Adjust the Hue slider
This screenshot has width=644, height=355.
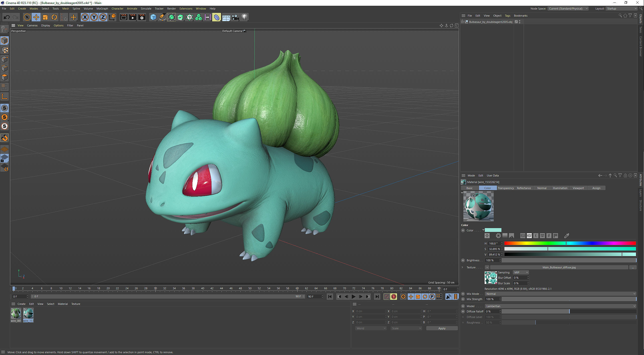[570, 243]
